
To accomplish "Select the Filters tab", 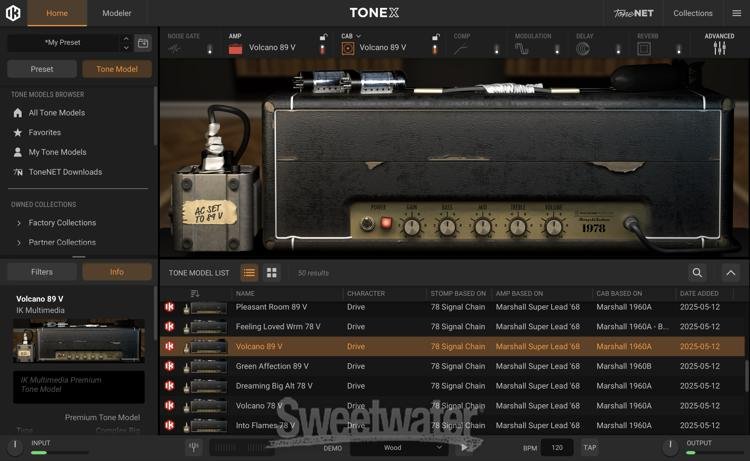I will [42, 272].
